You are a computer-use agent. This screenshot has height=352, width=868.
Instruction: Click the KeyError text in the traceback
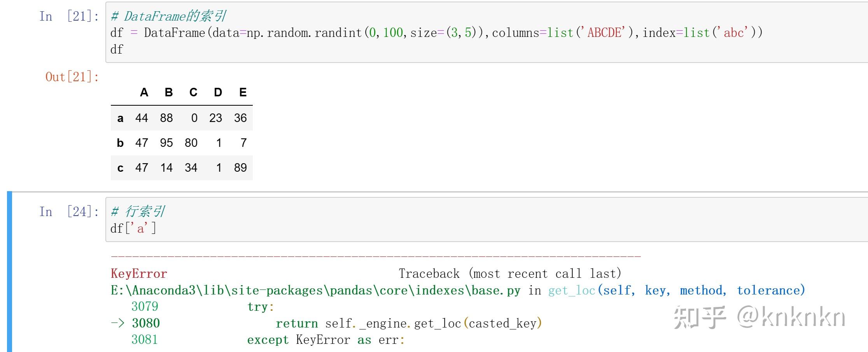pos(138,274)
